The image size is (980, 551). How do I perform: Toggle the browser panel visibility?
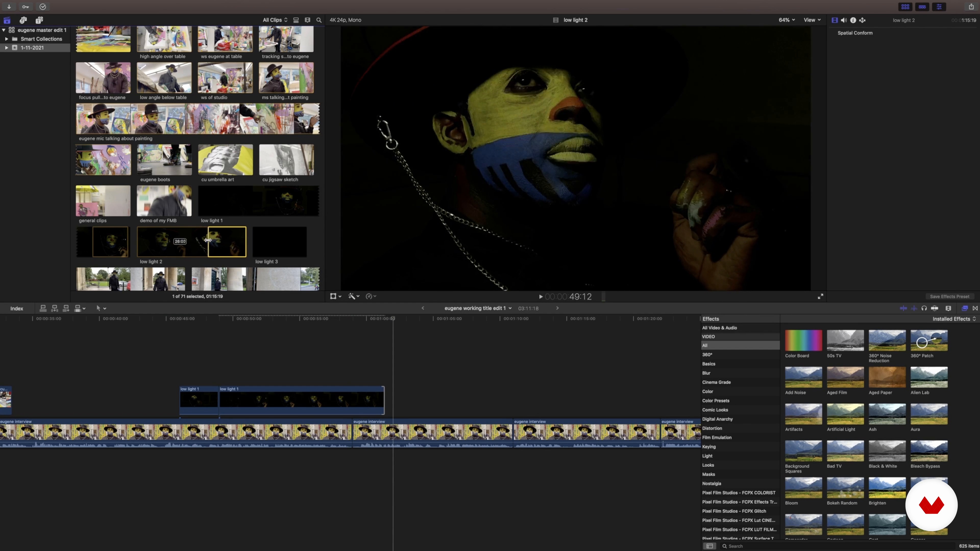(905, 6)
